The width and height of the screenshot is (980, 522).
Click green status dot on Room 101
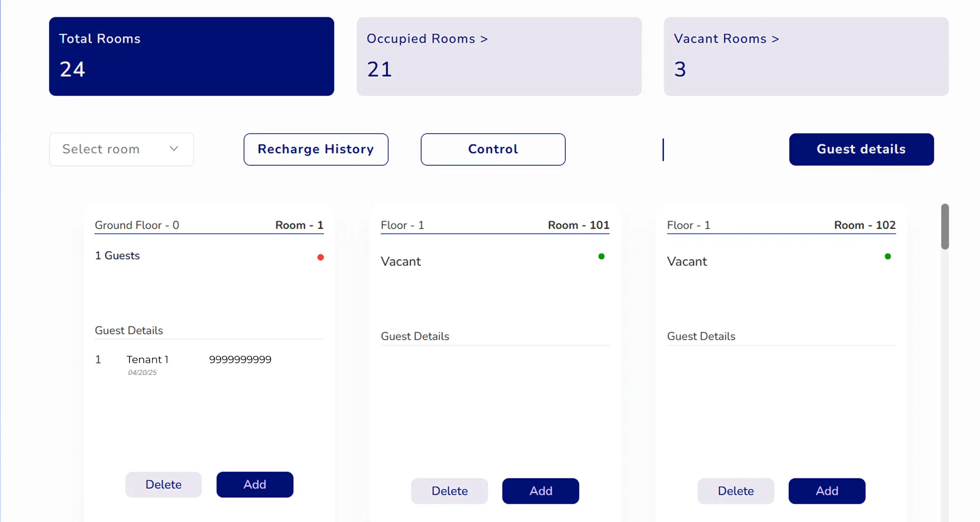[x=601, y=256]
